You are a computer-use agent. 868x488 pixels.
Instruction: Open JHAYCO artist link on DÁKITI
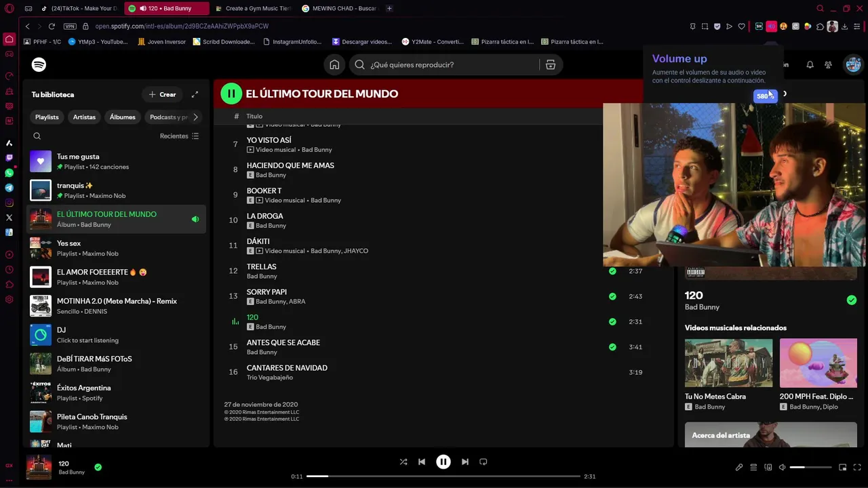point(356,251)
